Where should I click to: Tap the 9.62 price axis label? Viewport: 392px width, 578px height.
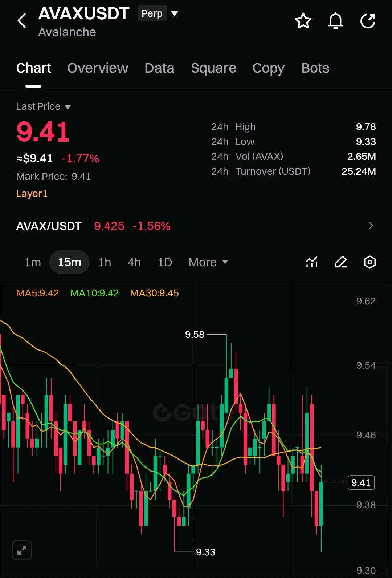[366, 301]
